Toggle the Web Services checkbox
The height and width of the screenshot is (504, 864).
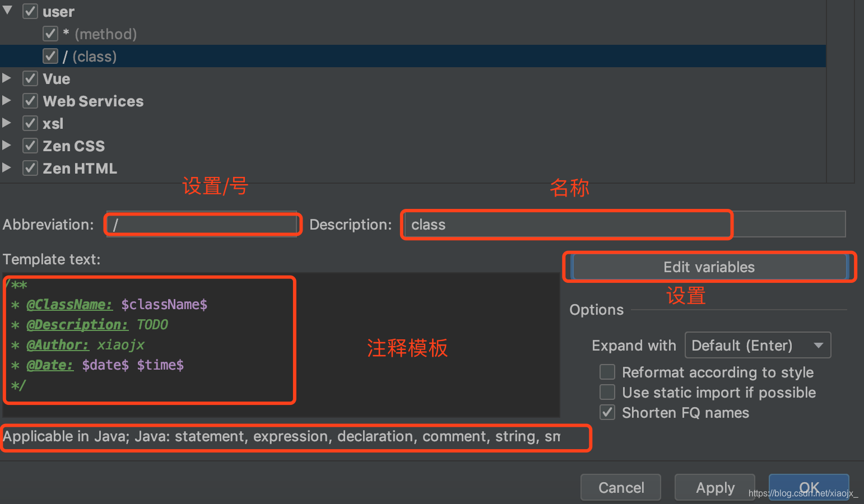pos(30,101)
